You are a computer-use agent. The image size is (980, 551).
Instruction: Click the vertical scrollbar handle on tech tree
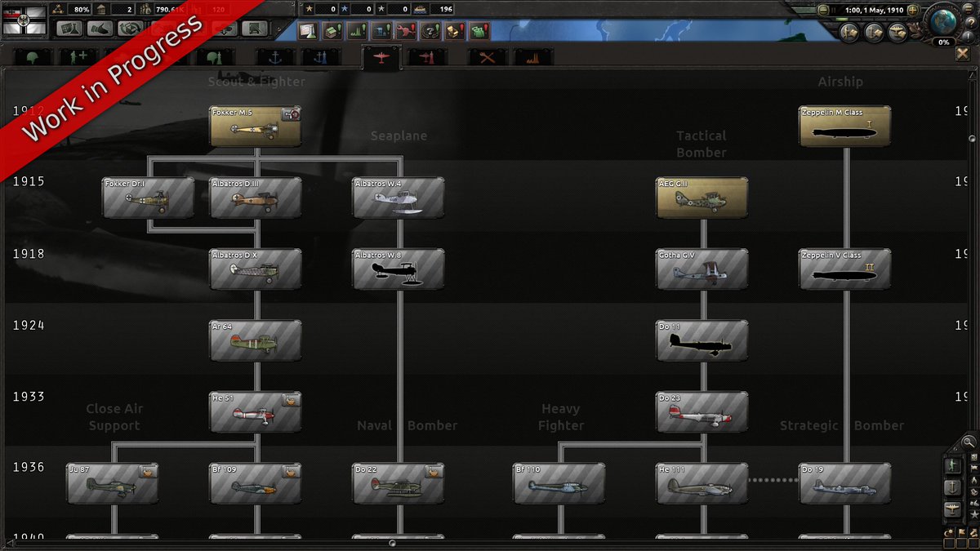coord(972,140)
